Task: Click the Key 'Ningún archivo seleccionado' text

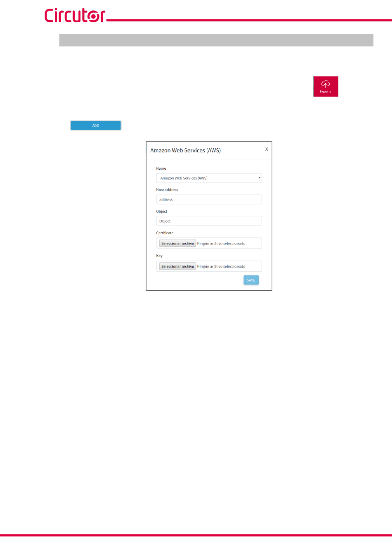Action: point(221,266)
